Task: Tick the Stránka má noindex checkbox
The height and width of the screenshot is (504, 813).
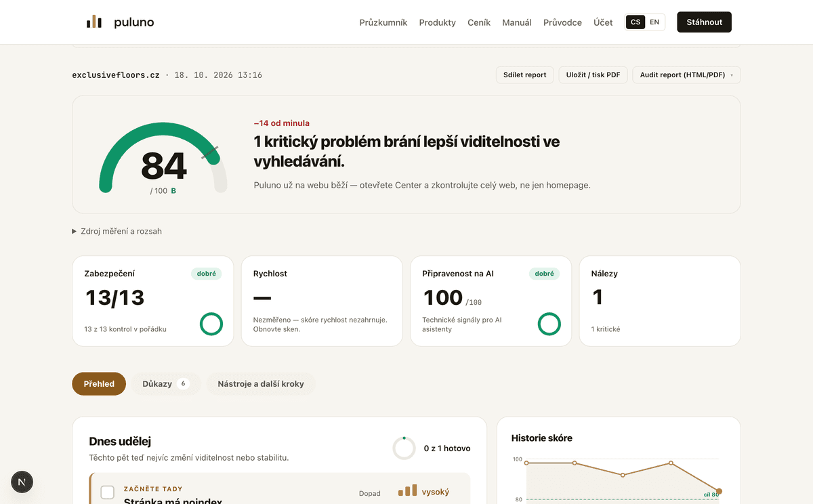Action: 107,492
